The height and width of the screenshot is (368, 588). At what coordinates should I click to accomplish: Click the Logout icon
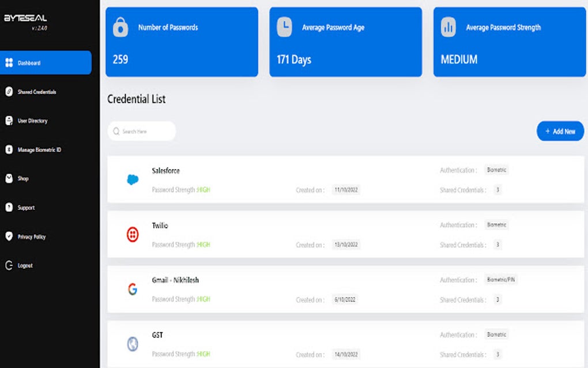click(x=9, y=265)
